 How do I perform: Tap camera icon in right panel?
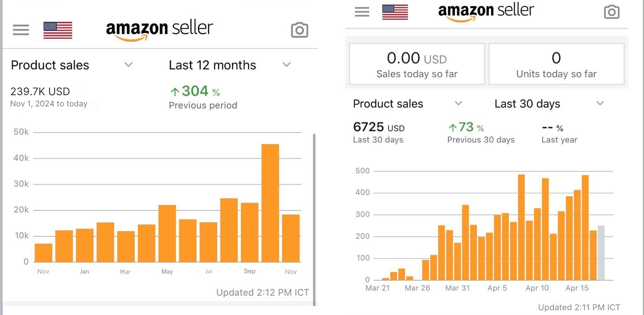tap(611, 12)
